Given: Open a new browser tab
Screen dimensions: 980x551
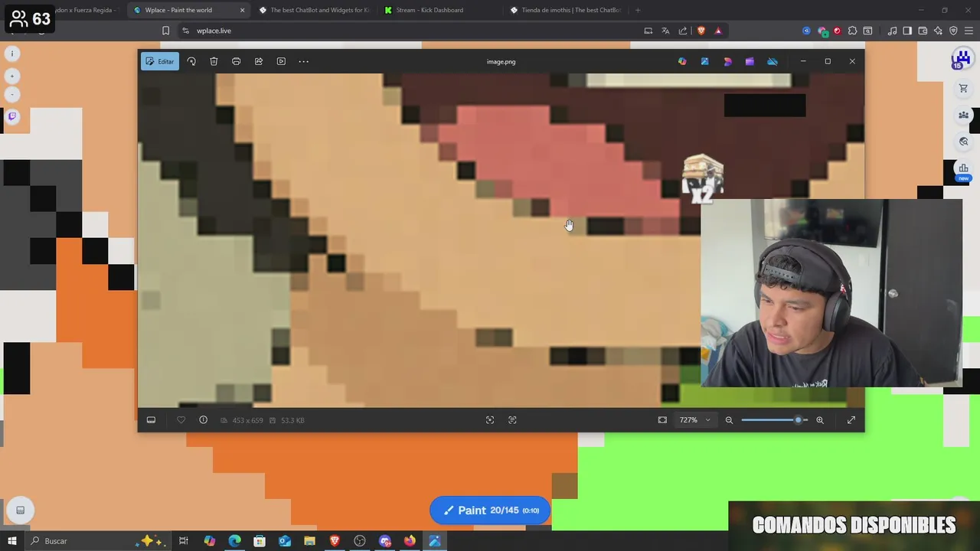Looking at the screenshot, I should [638, 10].
